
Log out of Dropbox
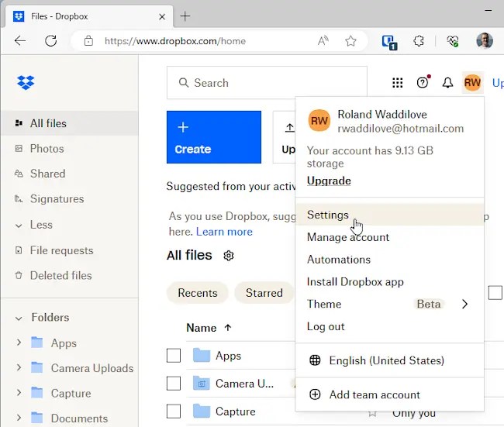pyautogui.click(x=389, y=326)
